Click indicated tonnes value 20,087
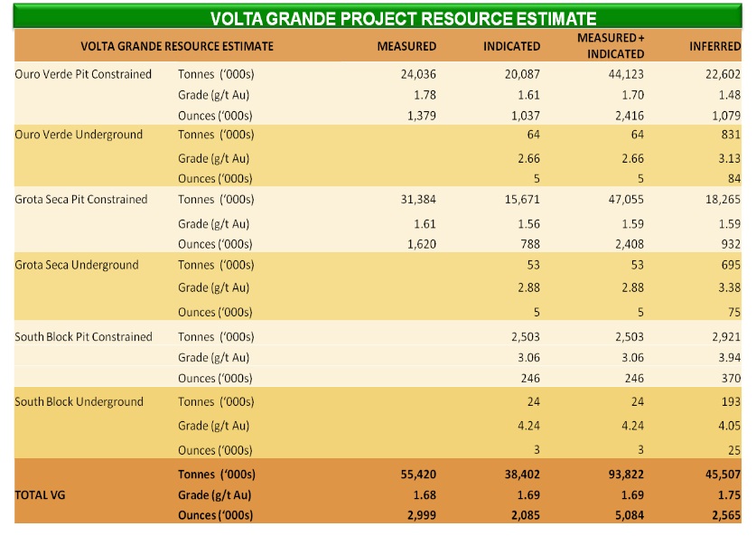This screenshot has width=756, height=536. click(522, 74)
